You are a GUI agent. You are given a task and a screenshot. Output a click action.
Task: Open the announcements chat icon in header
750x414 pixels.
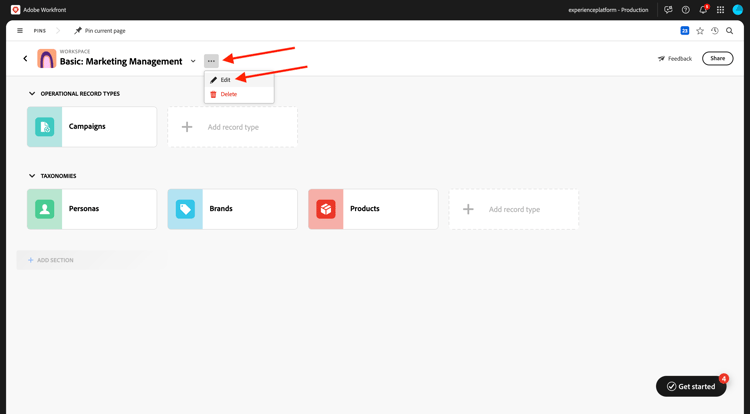(668, 10)
